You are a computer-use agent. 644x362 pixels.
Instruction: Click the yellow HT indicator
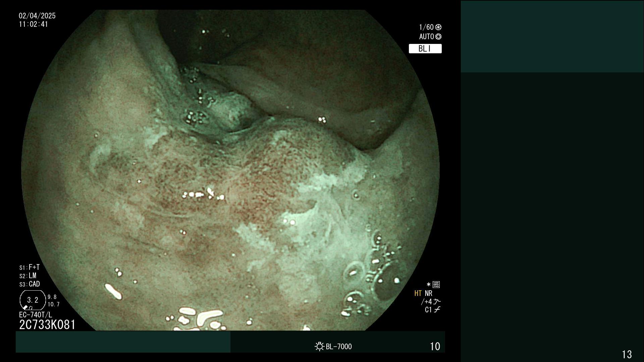click(418, 293)
